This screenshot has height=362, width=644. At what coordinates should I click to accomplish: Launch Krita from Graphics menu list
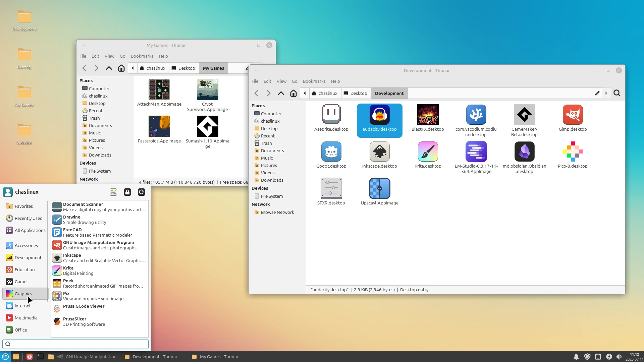click(x=99, y=270)
